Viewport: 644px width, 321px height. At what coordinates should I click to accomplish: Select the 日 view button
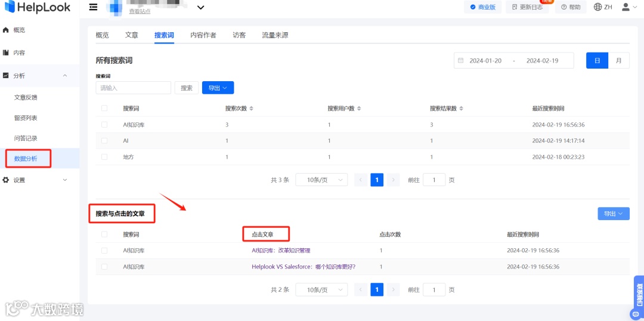[x=597, y=60]
